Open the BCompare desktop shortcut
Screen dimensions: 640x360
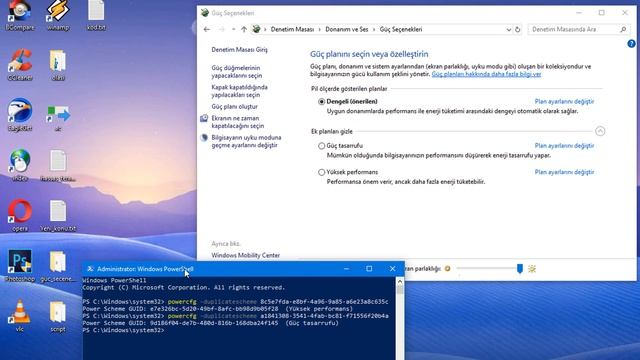pyautogui.click(x=20, y=14)
